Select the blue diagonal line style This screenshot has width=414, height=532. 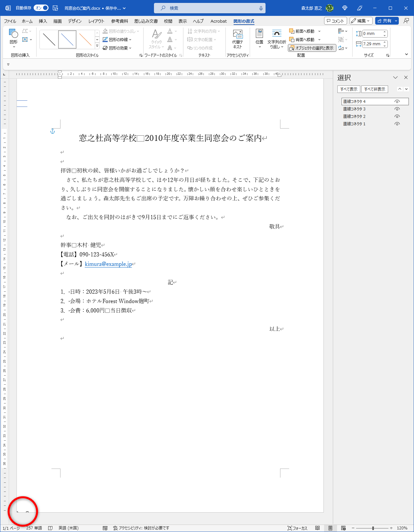click(x=67, y=39)
